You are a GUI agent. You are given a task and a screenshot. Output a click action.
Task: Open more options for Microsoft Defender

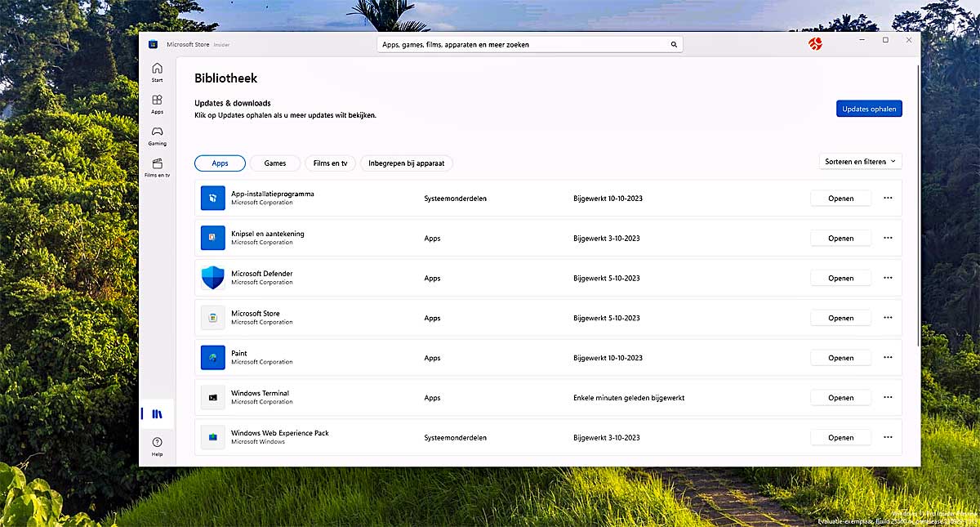tap(888, 278)
